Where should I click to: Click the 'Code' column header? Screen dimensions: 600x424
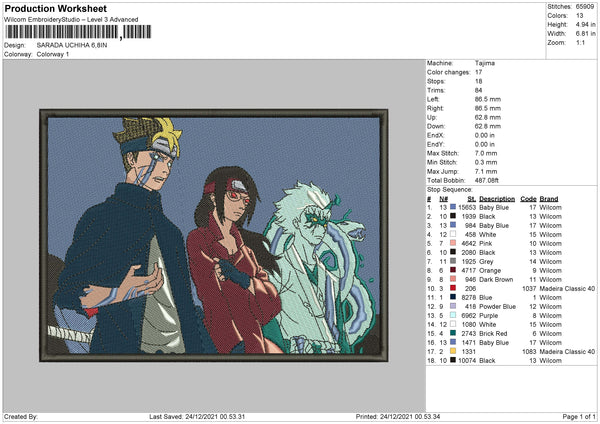pos(528,199)
